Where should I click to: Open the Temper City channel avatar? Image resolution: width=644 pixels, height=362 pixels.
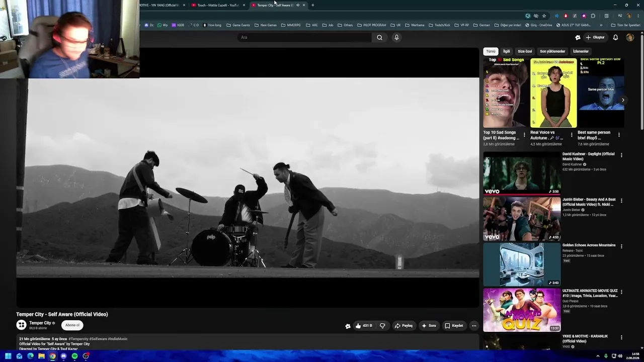21,325
